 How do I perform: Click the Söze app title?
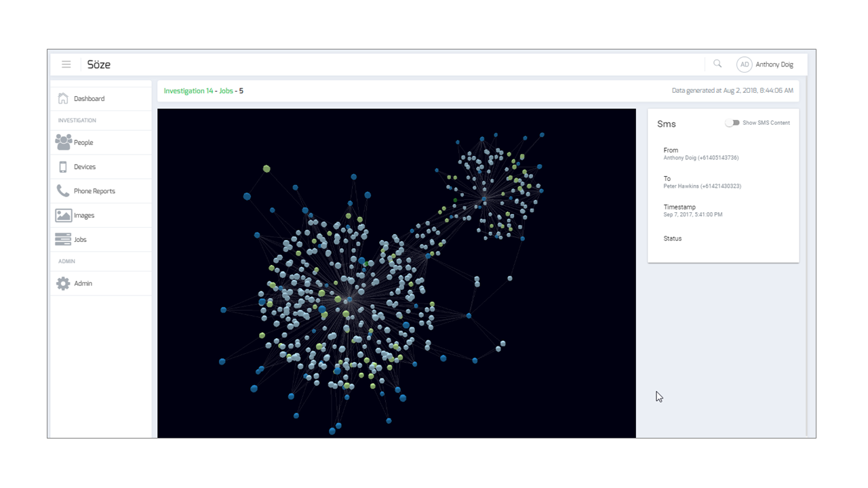point(98,64)
